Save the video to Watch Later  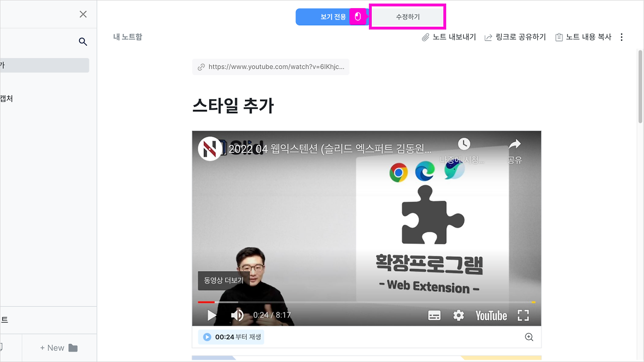(463, 144)
